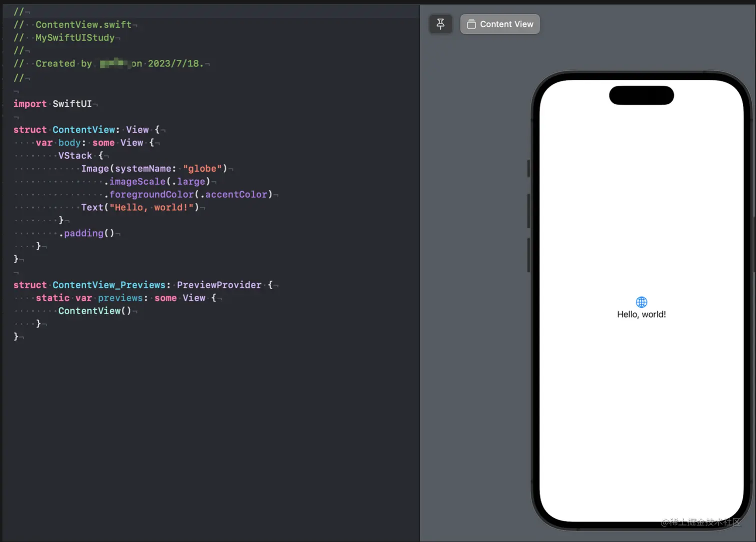Click the globe image in the preview
756x542 pixels.
641,302
